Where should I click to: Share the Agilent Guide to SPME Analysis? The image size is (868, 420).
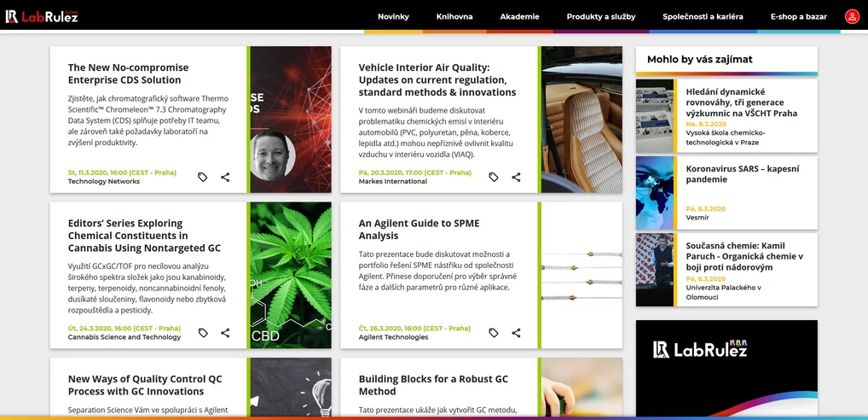click(x=516, y=333)
